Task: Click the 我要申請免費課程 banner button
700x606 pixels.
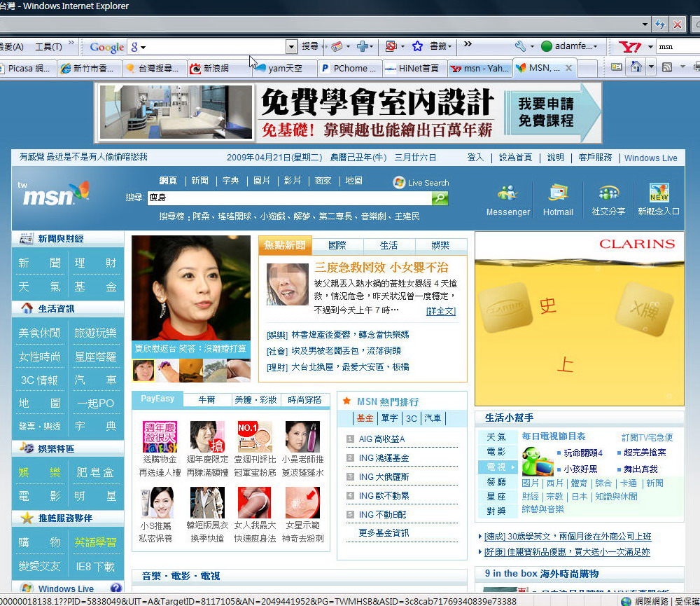Action: (552, 113)
